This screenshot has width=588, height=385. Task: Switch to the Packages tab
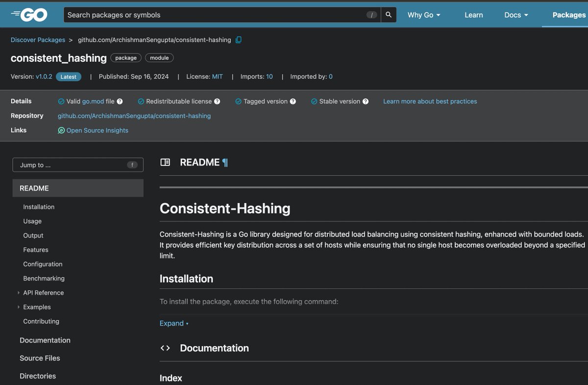click(569, 15)
